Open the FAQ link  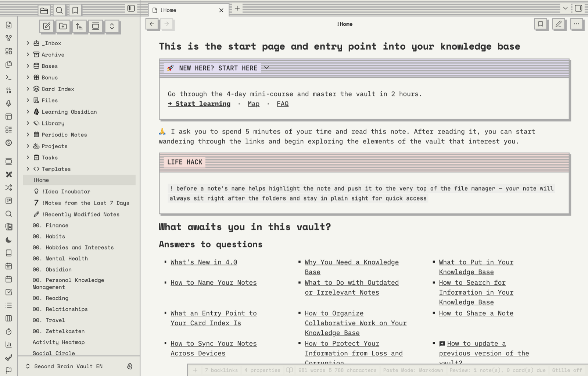point(283,104)
